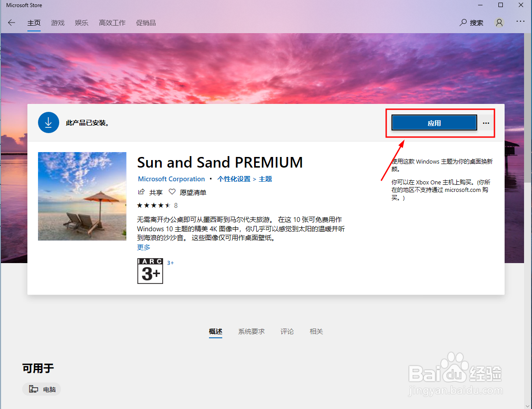The image size is (532, 409).
Task: Open the 评论 section
Action: click(287, 331)
